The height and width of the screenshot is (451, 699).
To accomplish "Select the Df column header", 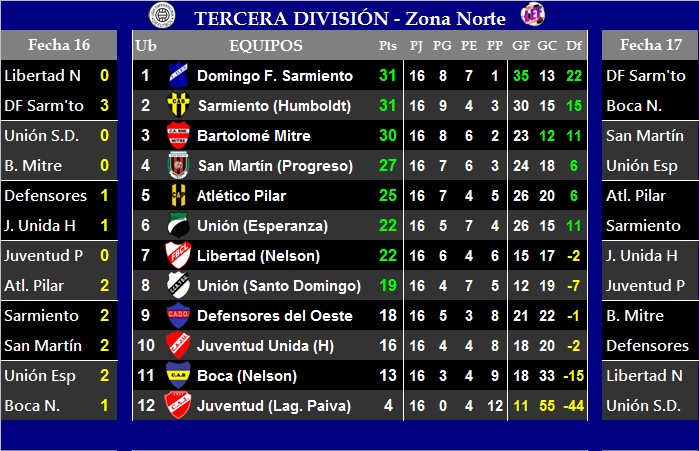I will pyautogui.click(x=574, y=45).
